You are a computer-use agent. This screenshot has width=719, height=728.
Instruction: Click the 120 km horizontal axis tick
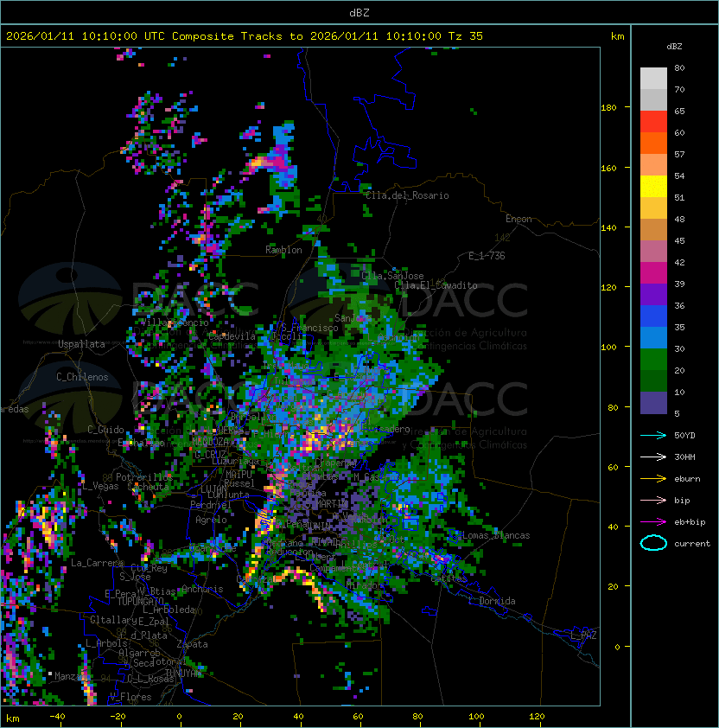(x=537, y=717)
